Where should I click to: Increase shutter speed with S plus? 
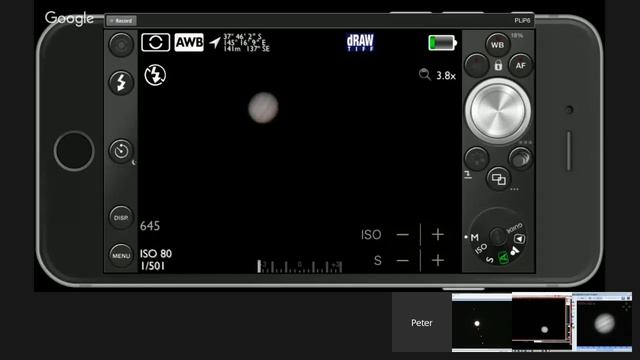coord(438,260)
